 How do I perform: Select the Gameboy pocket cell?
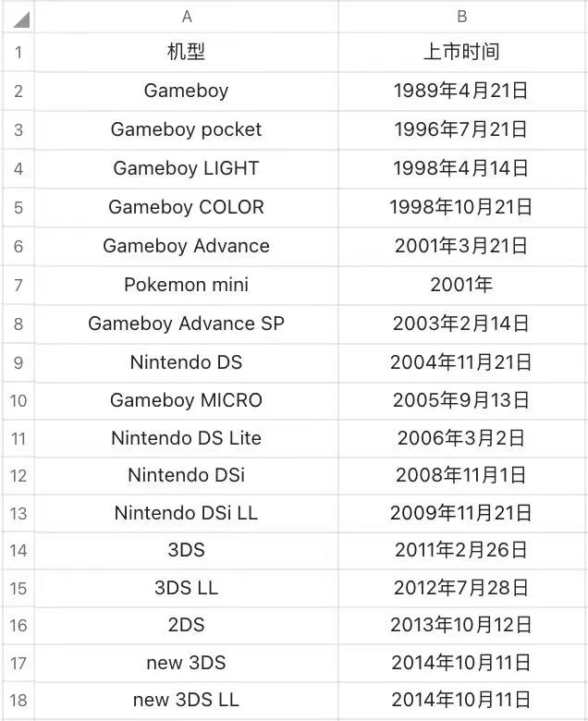(186, 129)
